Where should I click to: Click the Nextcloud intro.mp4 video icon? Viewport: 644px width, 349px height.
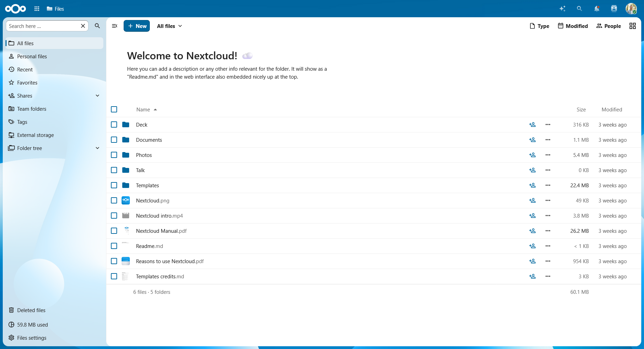pyautogui.click(x=126, y=216)
